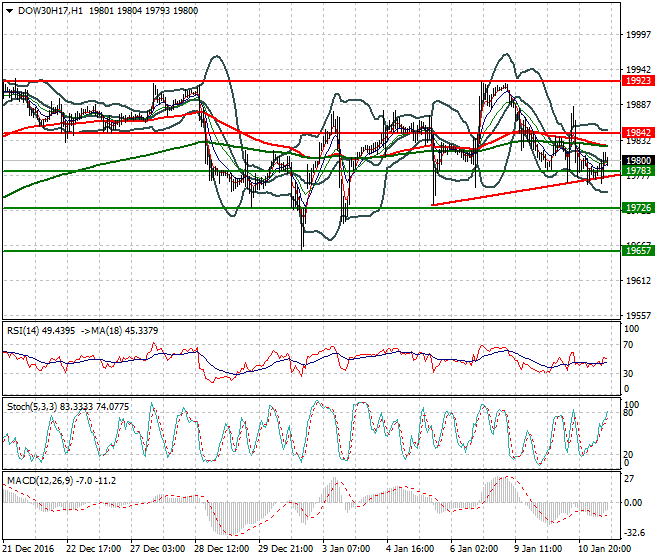Click the Stochastic 20 level scale value

click(628, 455)
